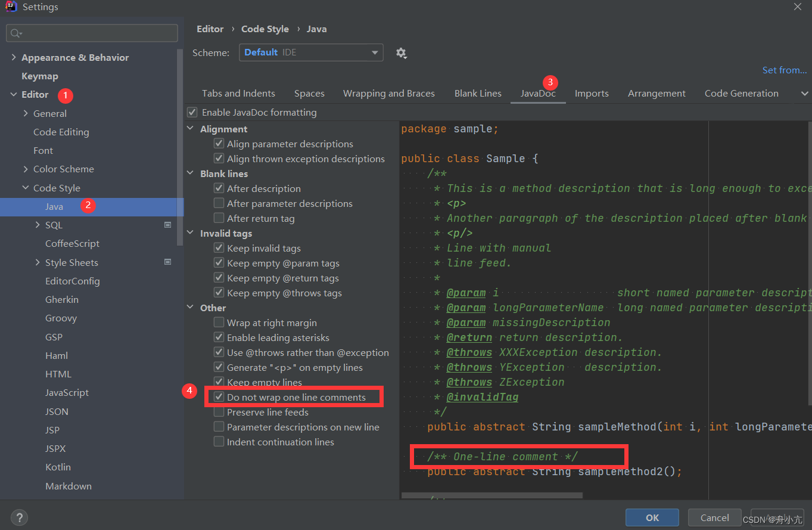Open the Scheme Default IDE dropdown
Image resolution: width=812 pixels, height=530 pixels.
(311, 52)
